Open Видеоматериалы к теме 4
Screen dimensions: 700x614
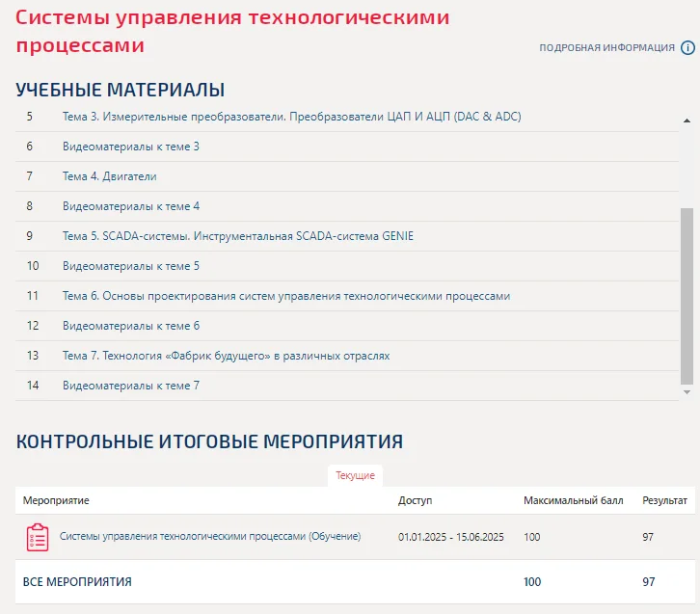(x=131, y=206)
